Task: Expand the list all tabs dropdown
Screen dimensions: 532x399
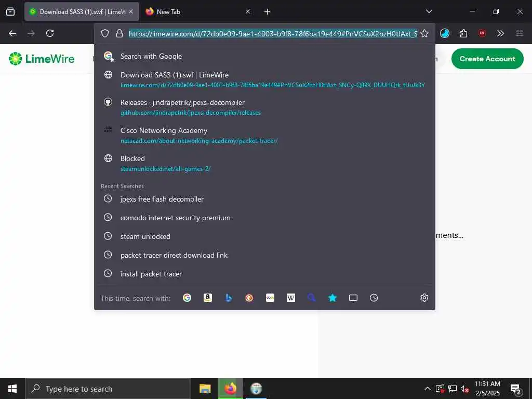Action: pos(429,11)
